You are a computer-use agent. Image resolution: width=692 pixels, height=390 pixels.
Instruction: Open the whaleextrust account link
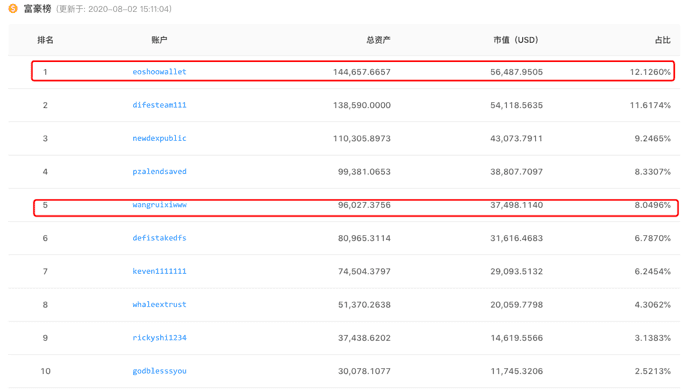coord(159,304)
